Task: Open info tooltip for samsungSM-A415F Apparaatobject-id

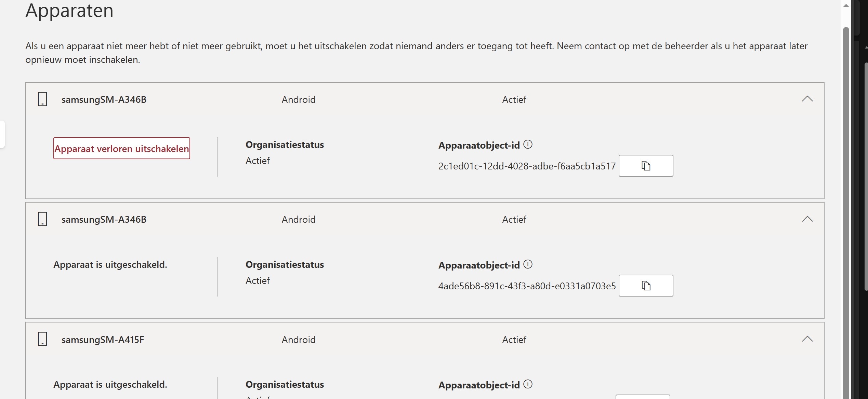Action: point(528,384)
